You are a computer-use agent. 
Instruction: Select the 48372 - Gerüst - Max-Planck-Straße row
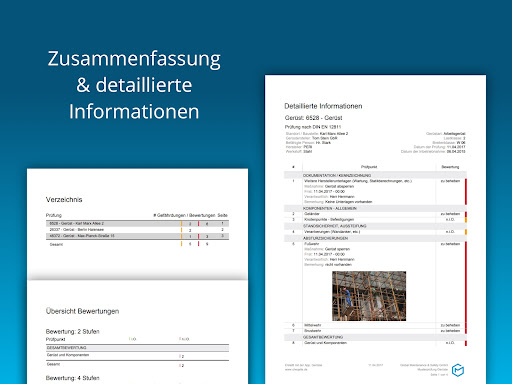pyautogui.click(x=137, y=236)
